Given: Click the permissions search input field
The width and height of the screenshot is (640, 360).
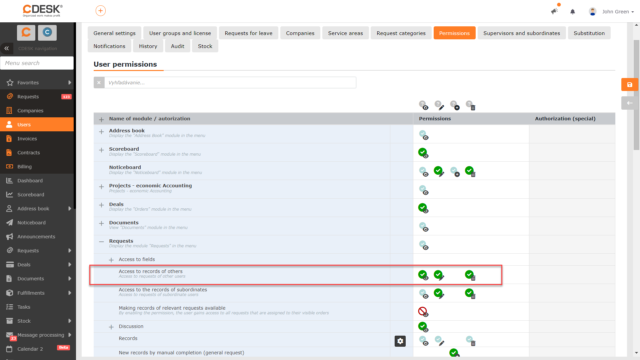Looking at the screenshot, I should [x=230, y=82].
